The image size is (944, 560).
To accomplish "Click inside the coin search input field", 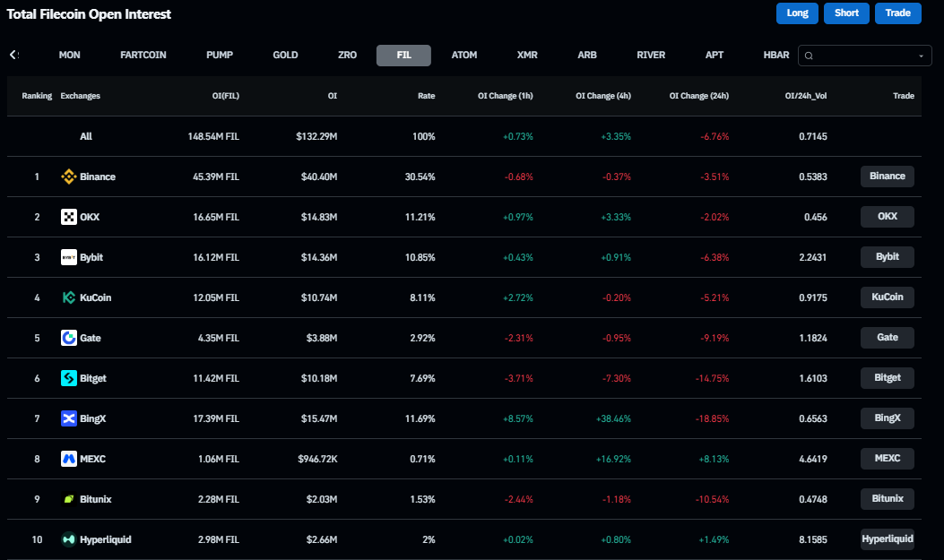I will click(x=863, y=56).
